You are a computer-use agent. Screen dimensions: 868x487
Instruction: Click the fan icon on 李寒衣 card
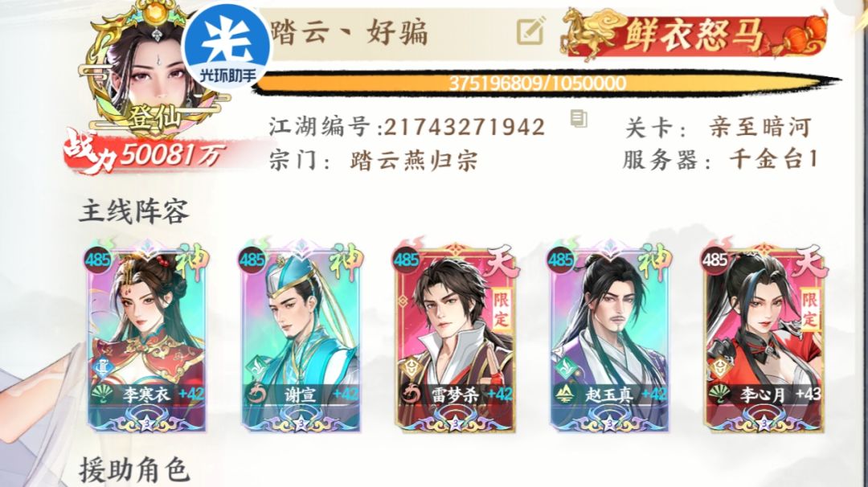point(102,395)
